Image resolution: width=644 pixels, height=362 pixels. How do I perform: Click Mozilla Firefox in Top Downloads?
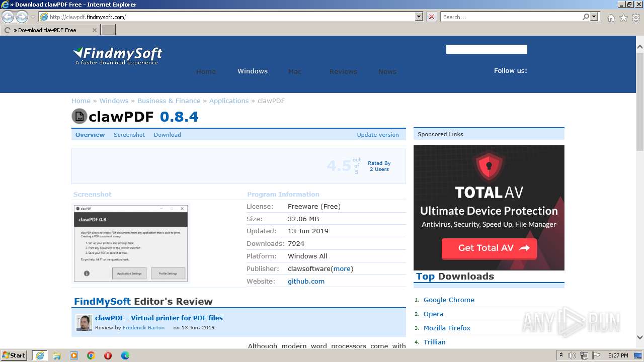pyautogui.click(x=447, y=328)
